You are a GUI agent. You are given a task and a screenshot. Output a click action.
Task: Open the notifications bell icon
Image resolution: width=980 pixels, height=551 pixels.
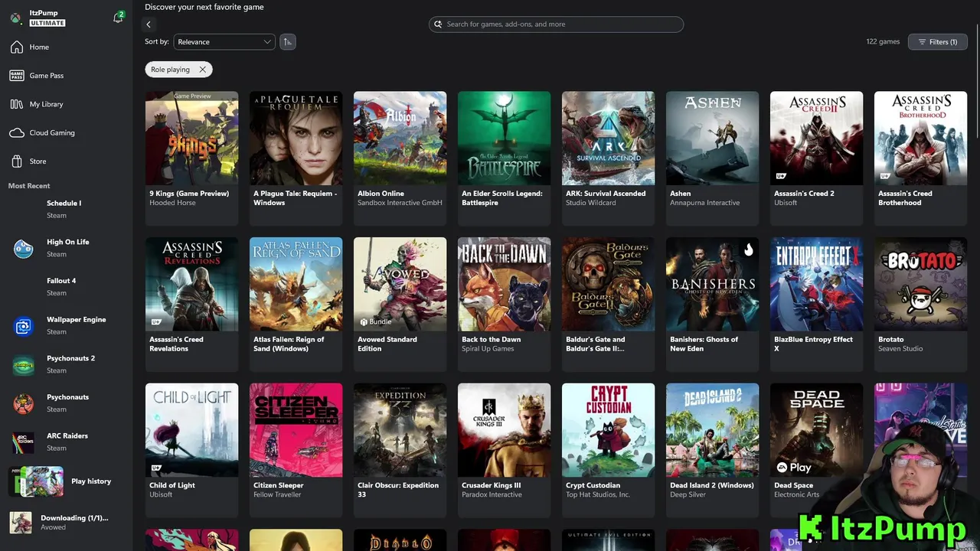click(118, 18)
